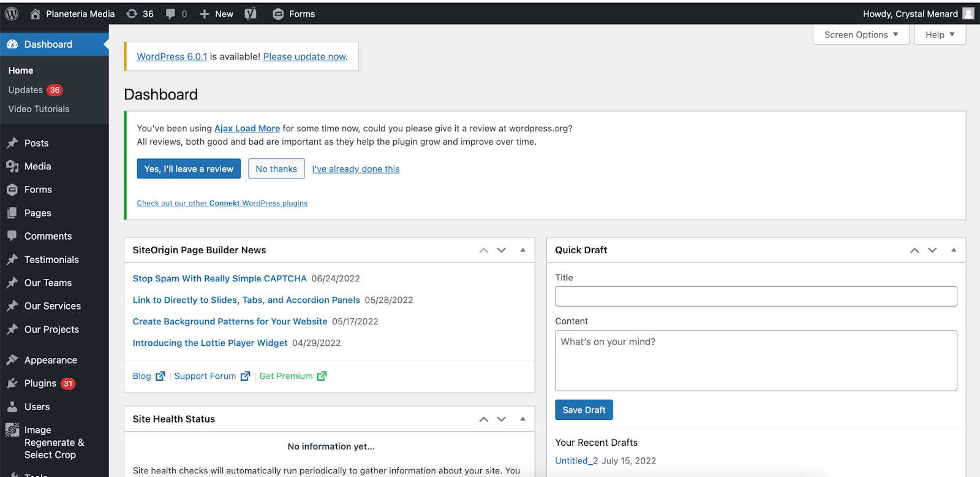Click the No thanks button
The height and width of the screenshot is (477, 980).
click(276, 169)
